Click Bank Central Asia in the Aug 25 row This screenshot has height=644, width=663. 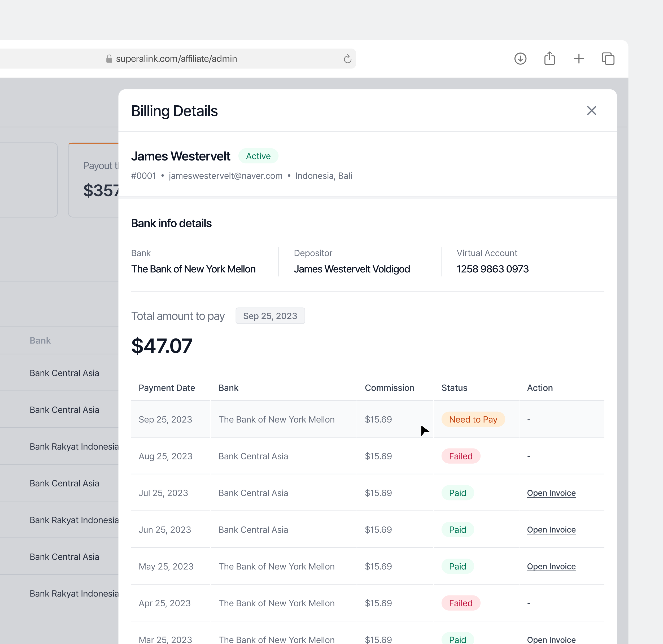253,456
